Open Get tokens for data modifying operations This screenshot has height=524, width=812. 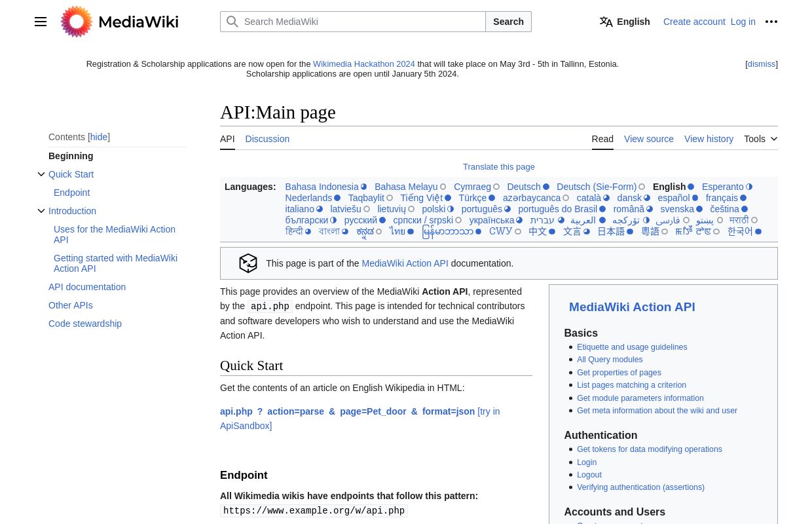pos(650,449)
